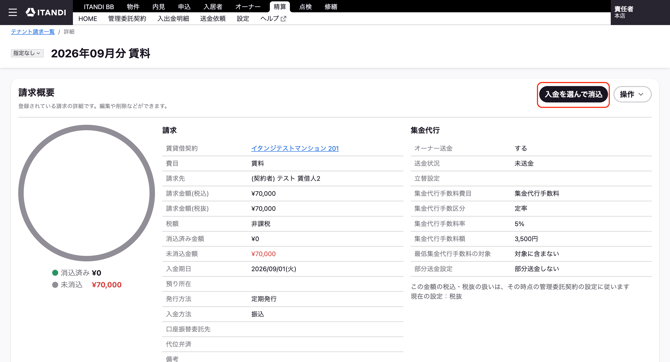Click the red ¥70,000 in chart legend

tap(107, 285)
